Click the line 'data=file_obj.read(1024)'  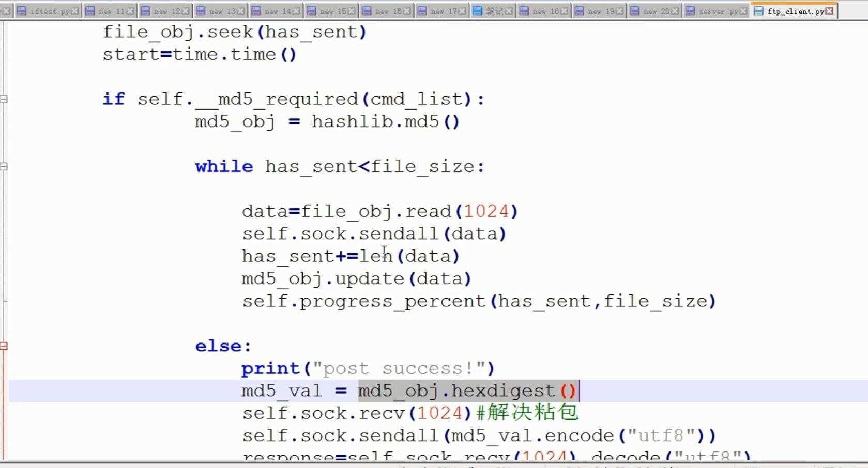tap(380, 211)
